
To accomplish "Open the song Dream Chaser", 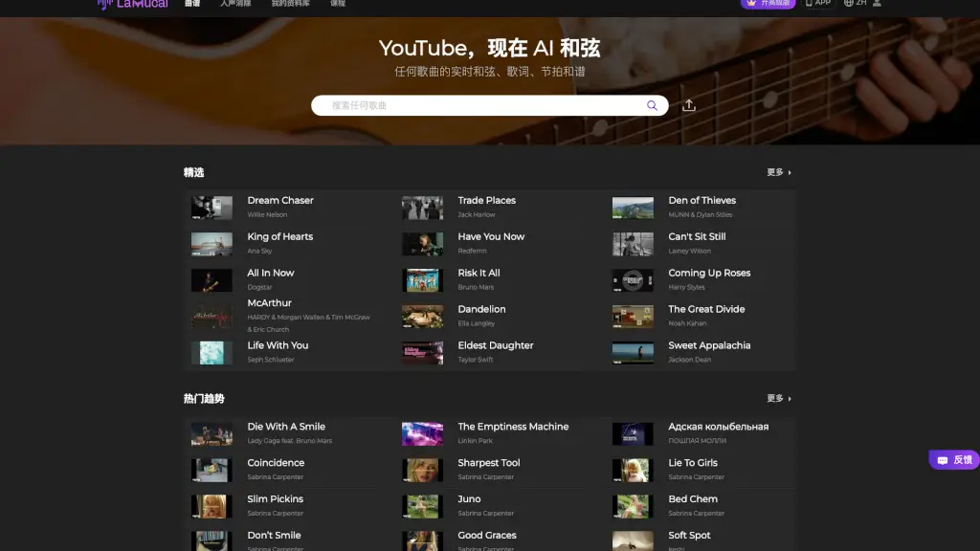I will click(280, 201).
